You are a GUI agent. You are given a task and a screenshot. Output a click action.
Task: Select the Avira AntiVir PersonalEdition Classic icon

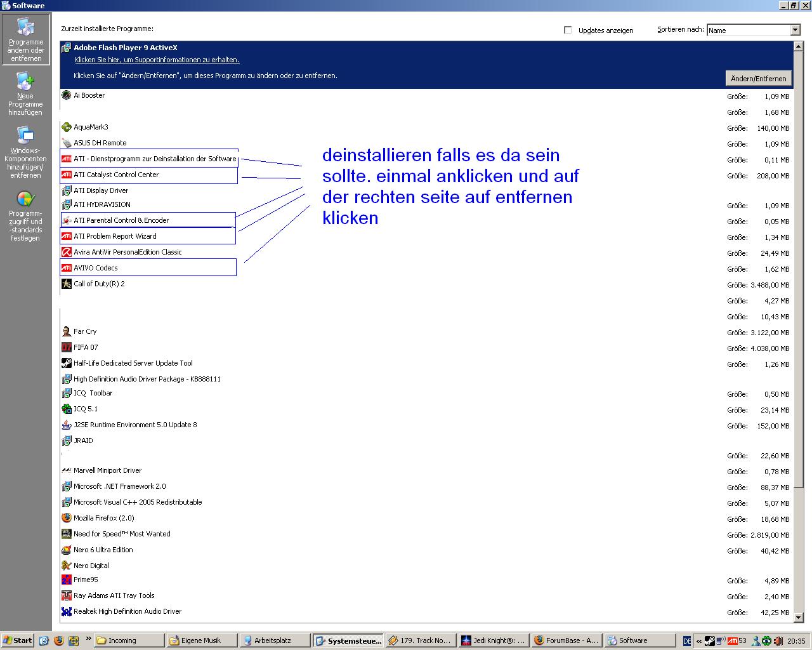point(67,252)
